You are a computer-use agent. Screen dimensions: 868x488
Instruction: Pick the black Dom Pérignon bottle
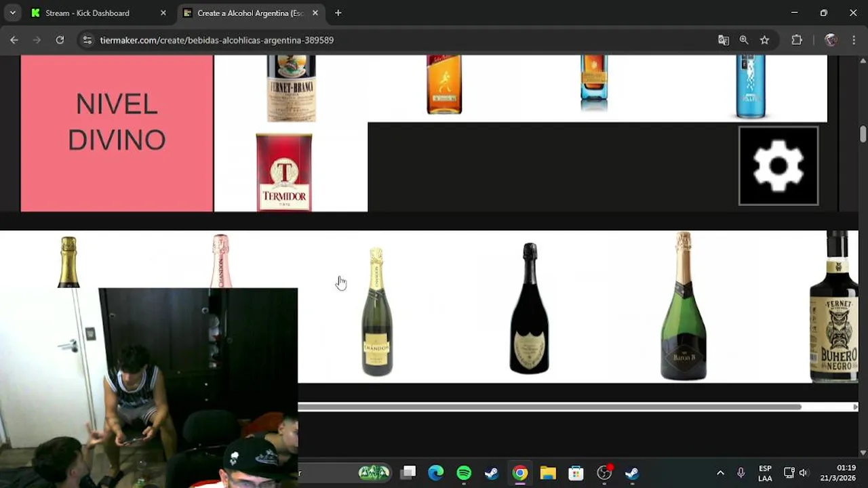click(530, 308)
